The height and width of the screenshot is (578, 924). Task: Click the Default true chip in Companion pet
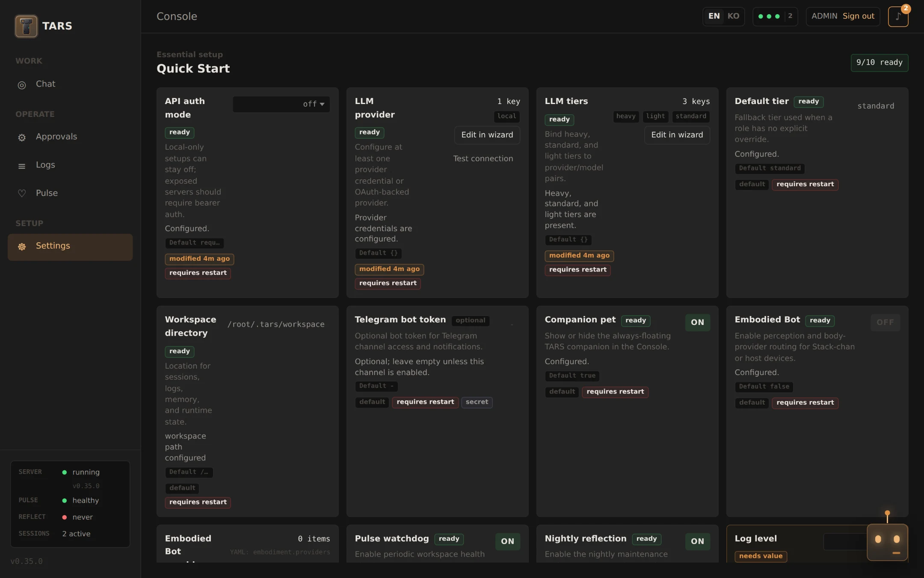[572, 376]
